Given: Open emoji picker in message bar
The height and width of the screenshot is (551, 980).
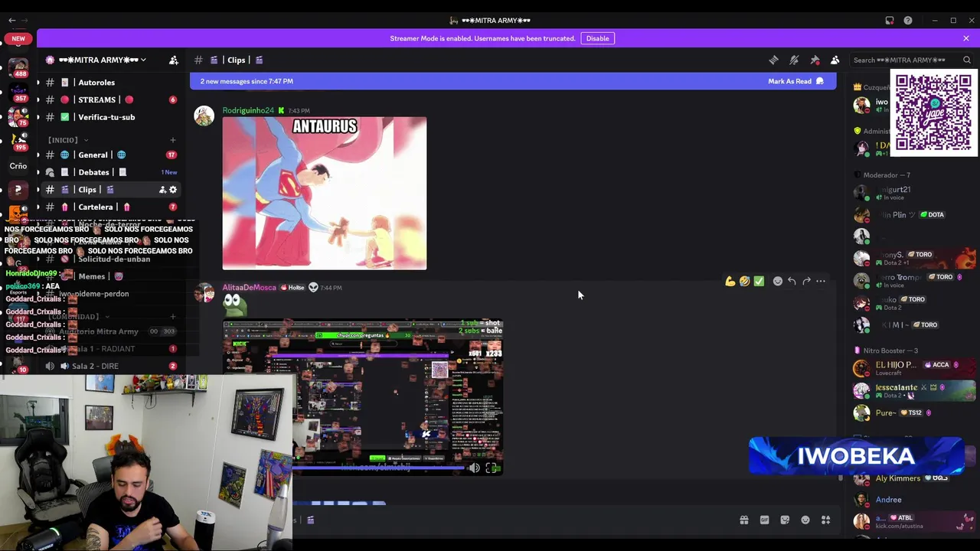Looking at the screenshot, I should (x=805, y=520).
